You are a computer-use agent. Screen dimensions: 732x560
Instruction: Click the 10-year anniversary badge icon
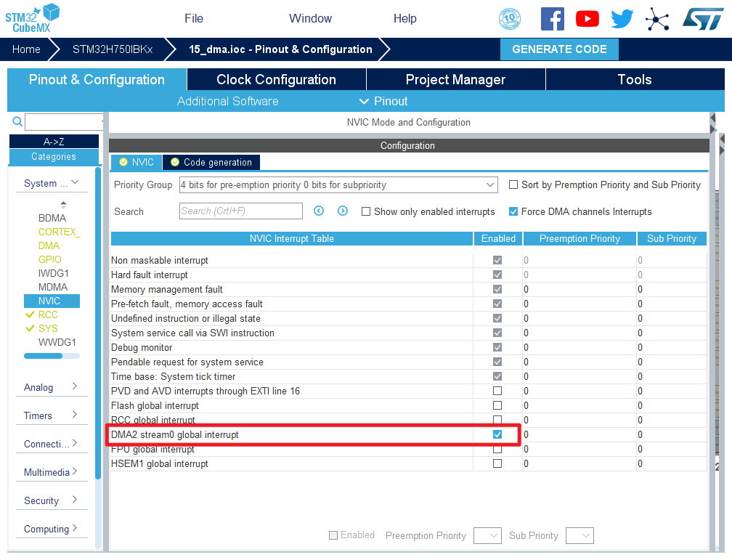coord(510,19)
